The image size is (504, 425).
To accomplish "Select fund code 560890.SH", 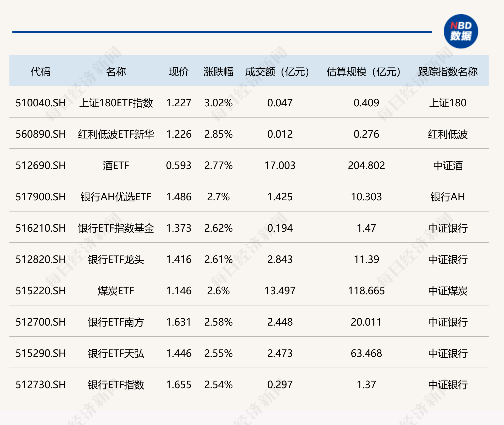I will [41, 134].
